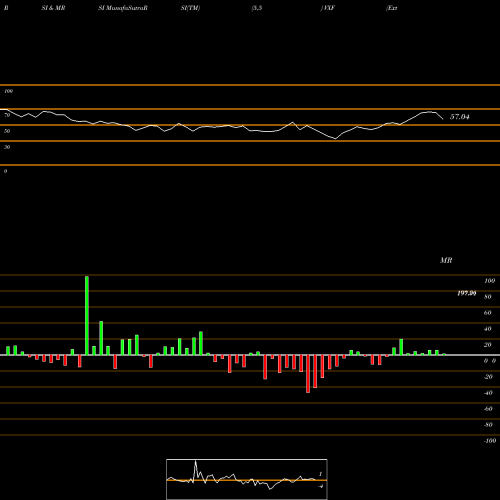Click the "SI & MR" header label
This screenshot has width=500, height=500.
(x=53, y=8)
